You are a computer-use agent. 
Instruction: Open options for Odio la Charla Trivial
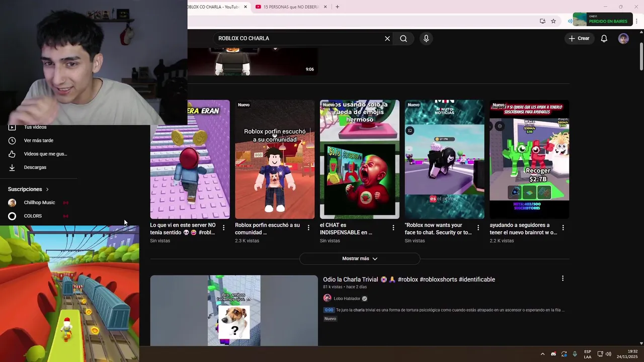tap(562, 278)
